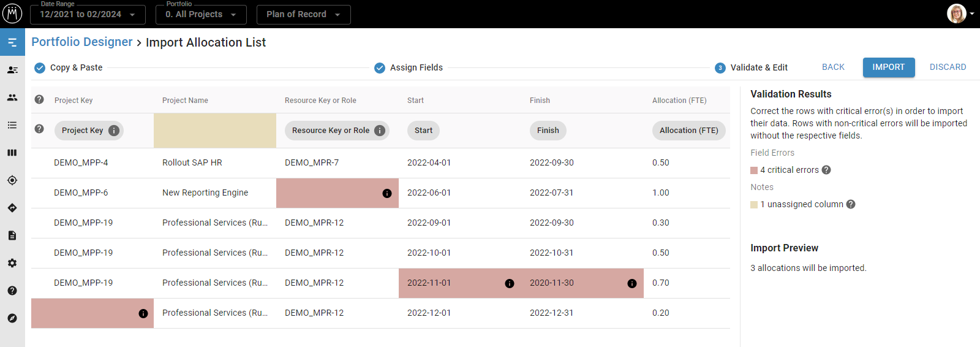Screen dimensions: 980x347
Task: Click help icon beside unassigned column note
Action: [851, 204]
